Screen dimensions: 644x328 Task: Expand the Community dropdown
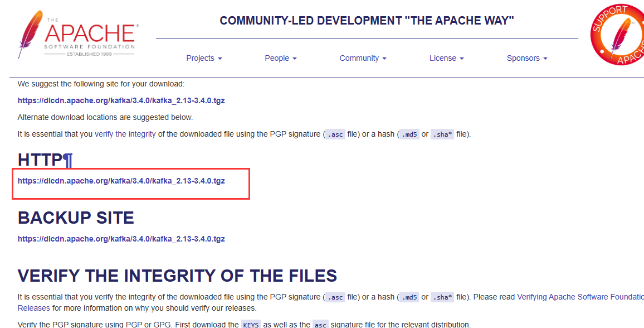tap(363, 58)
